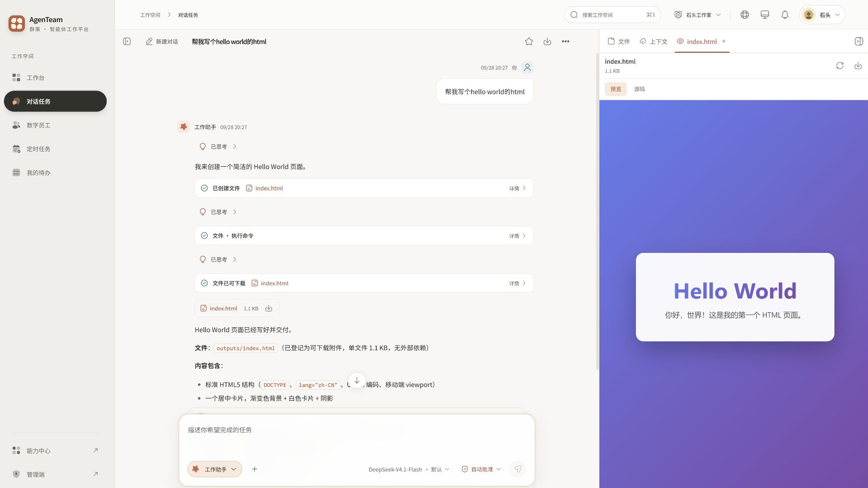Open the 石头 user account menu
This screenshot has width=868, height=488.
pos(822,15)
